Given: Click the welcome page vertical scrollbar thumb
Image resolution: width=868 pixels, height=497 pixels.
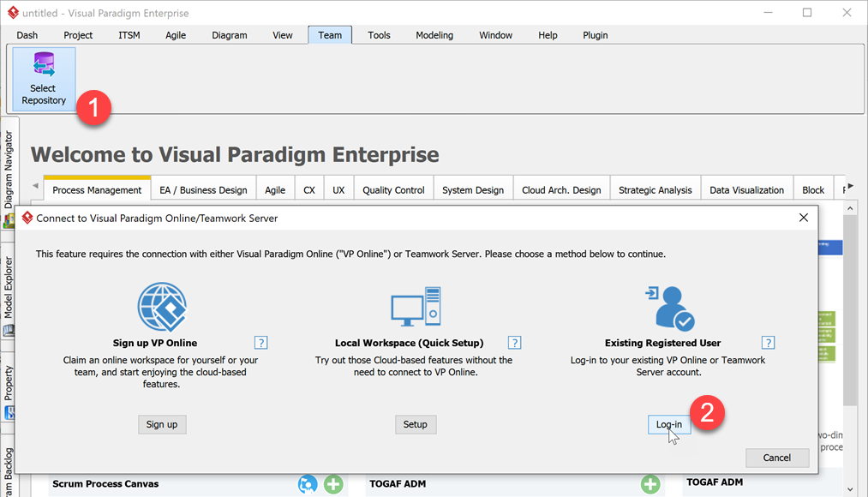Looking at the screenshot, I should tap(850, 310).
